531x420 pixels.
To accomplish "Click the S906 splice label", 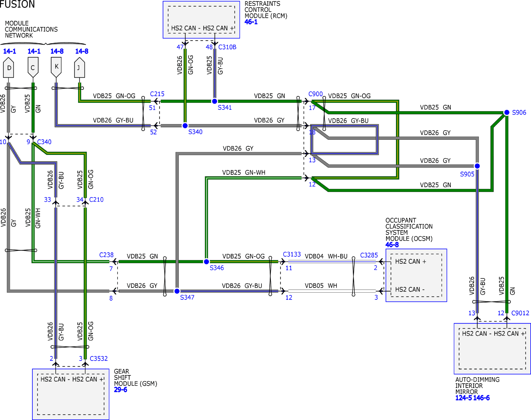I will (x=519, y=113).
